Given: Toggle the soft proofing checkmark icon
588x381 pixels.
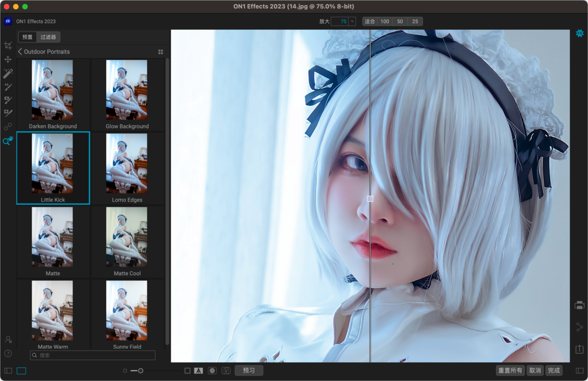Looking at the screenshot, I should click(226, 371).
